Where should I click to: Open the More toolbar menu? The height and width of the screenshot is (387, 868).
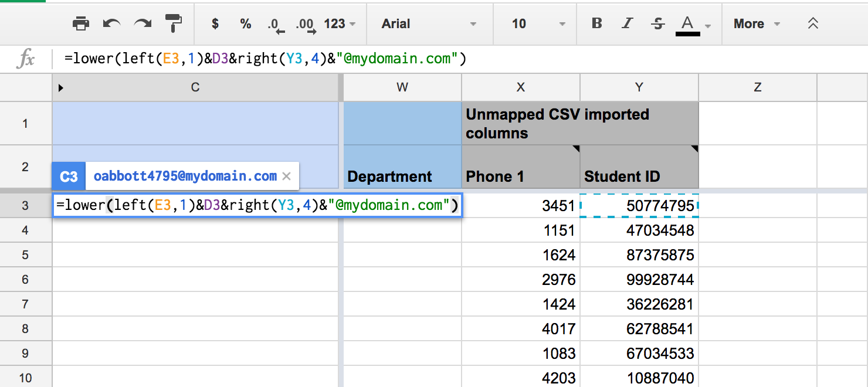pyautogui.click(x=756, y=24)
